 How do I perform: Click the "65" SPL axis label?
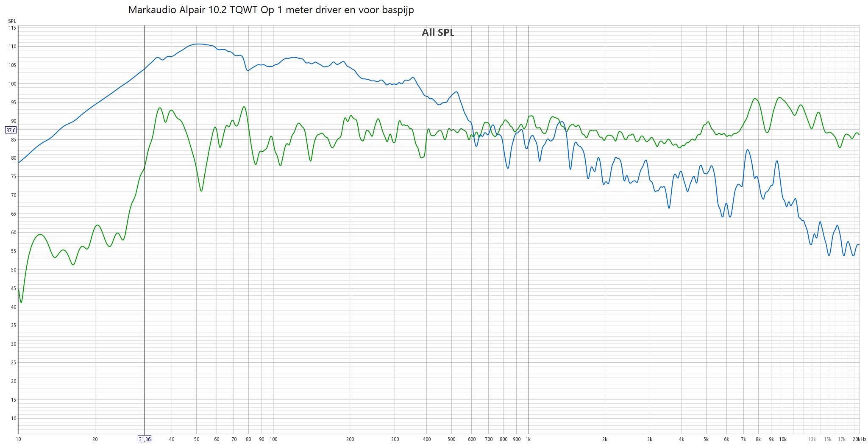14,214
